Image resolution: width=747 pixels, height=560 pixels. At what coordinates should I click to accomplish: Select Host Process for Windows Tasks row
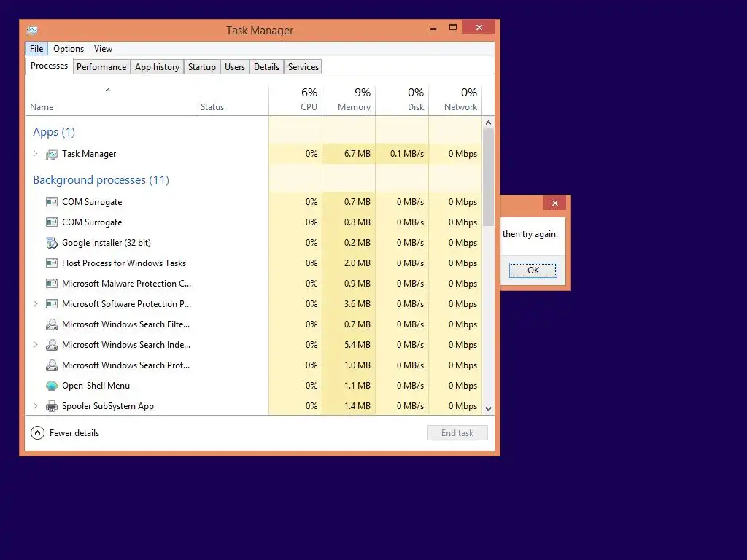(253, 262)
